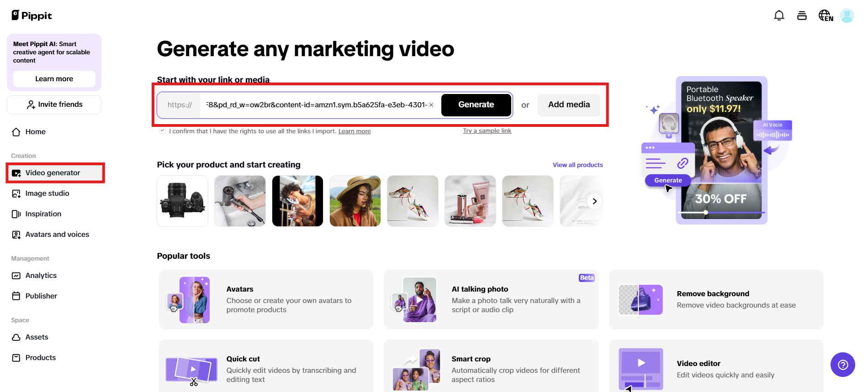Open the Video editor tool card
The image size is (868, 392).
click(716, 366)
